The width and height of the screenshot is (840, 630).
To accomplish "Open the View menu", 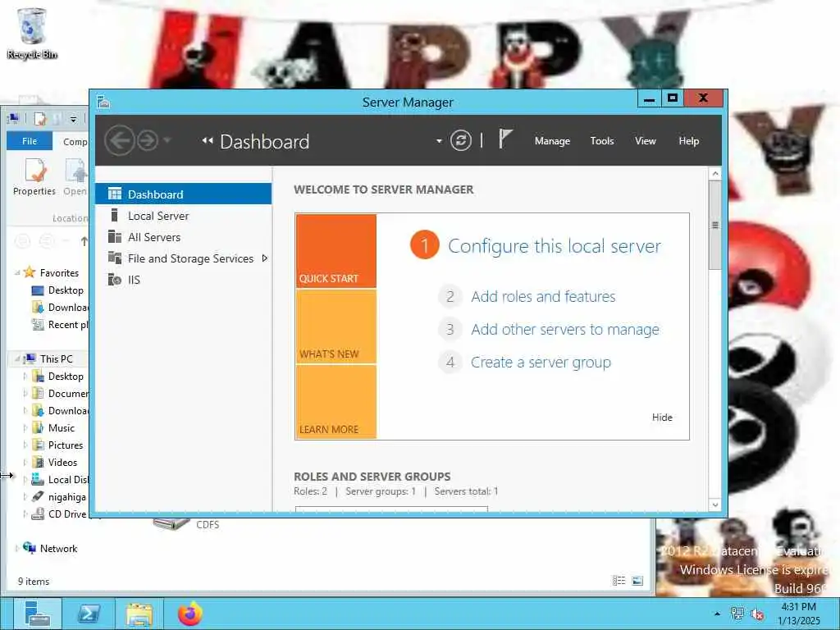I will (x=645, y=141).
